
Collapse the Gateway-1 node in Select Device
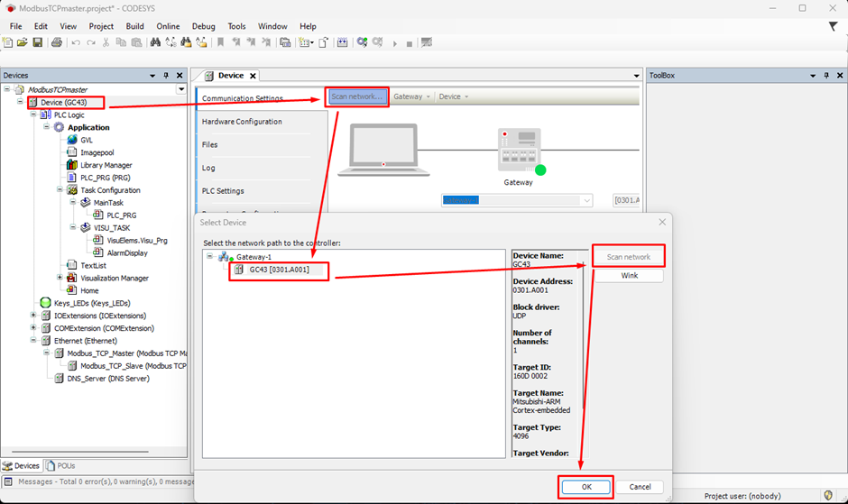(210, 256)
